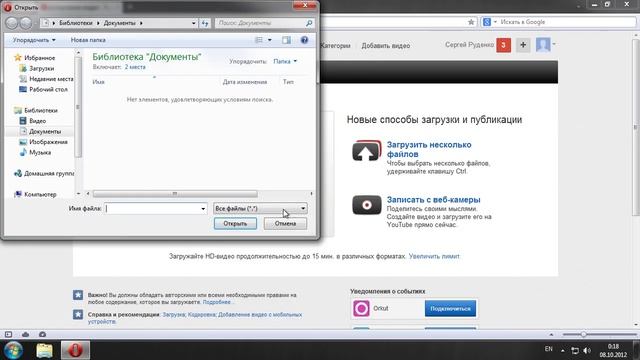Screen dimensions: 640x360
Task: Click the plus share button
Action: (523, 45)
